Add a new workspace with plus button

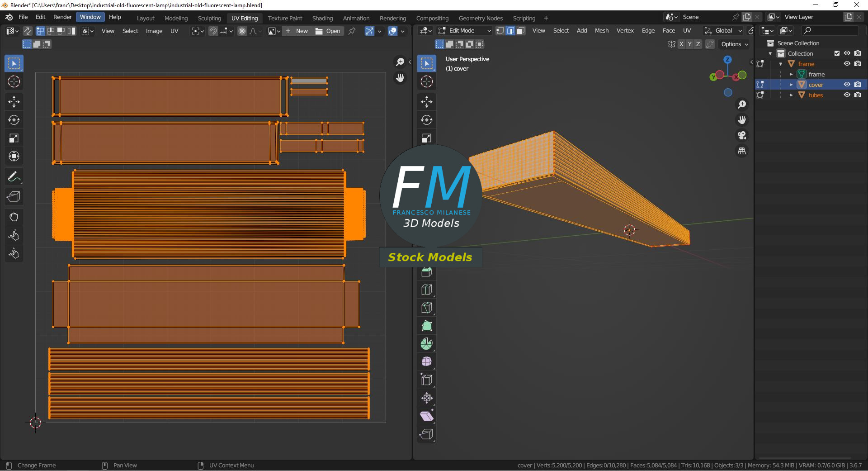[546, 18]
